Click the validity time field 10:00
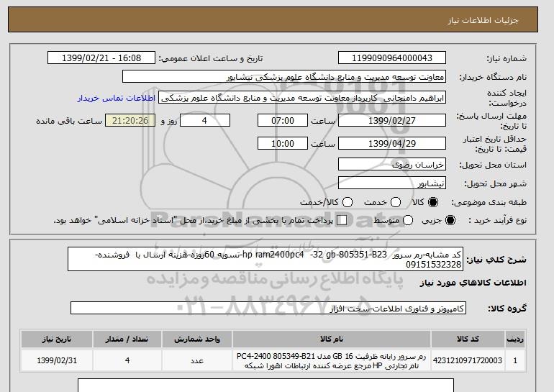The height and width of the screenshot is (392, 554). click(283, 143)
